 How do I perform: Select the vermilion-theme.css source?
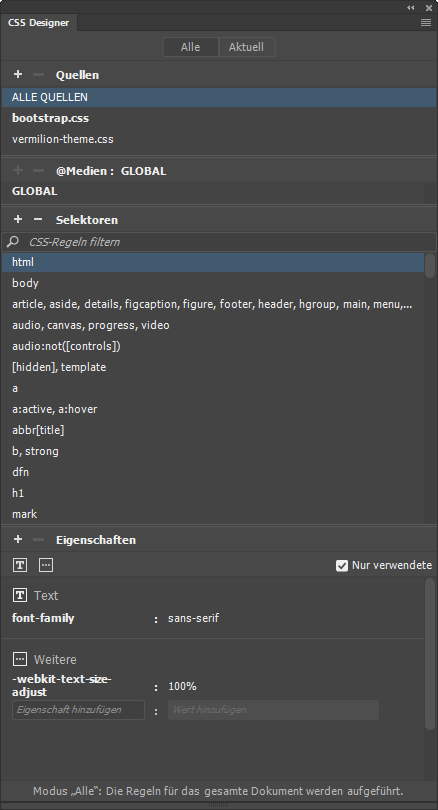219,139
